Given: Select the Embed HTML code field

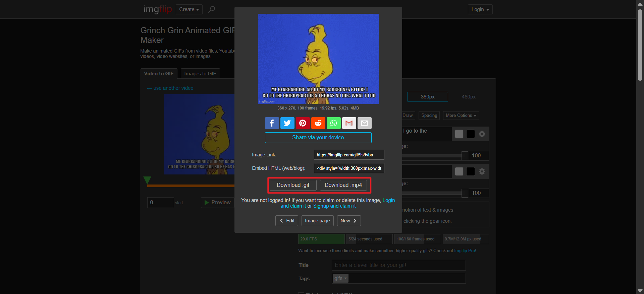Looking at the screenshot, I should (x=349, y=168).
